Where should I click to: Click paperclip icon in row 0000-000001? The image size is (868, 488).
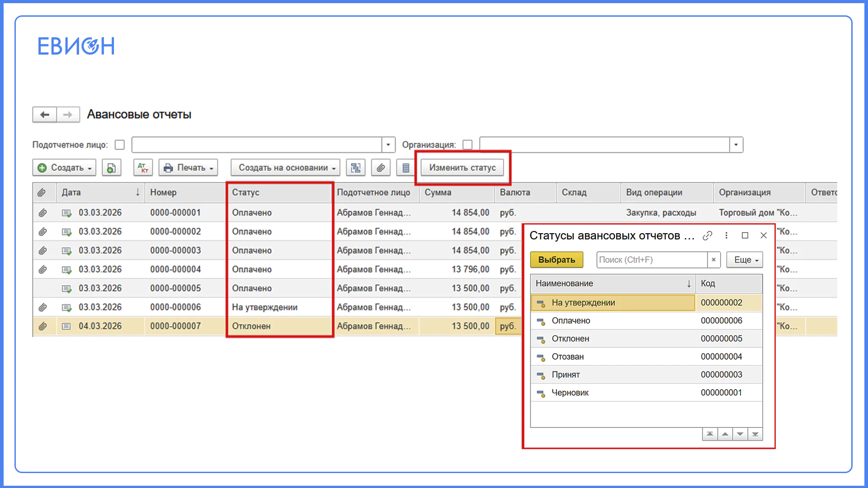pos(42,212)
